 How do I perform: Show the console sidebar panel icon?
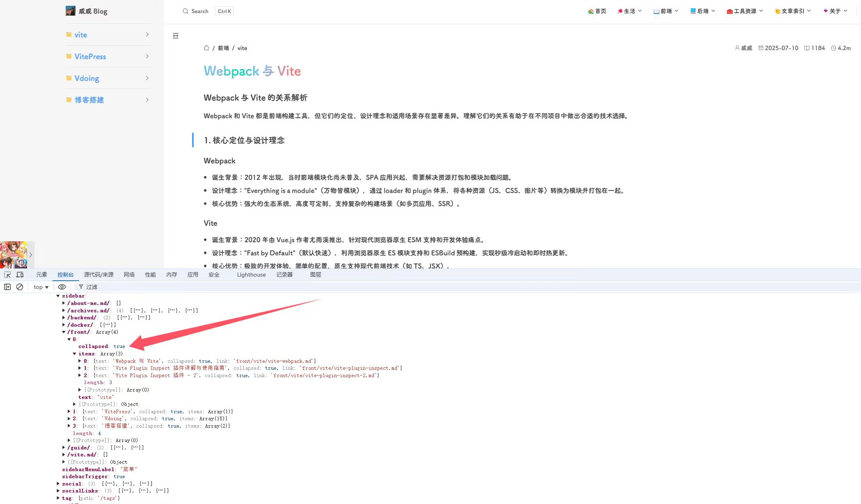click(7, 287)
